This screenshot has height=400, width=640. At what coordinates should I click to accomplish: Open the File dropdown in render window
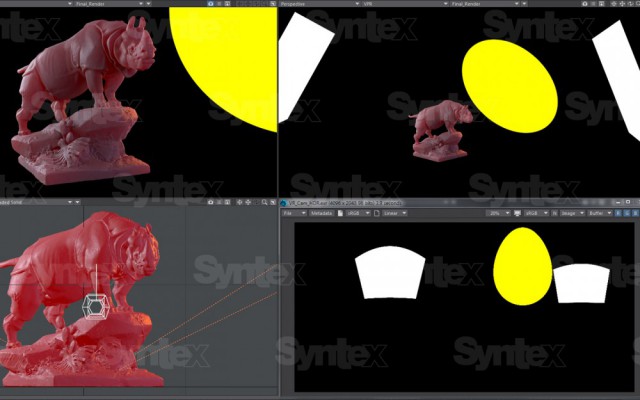click(295, 213)
